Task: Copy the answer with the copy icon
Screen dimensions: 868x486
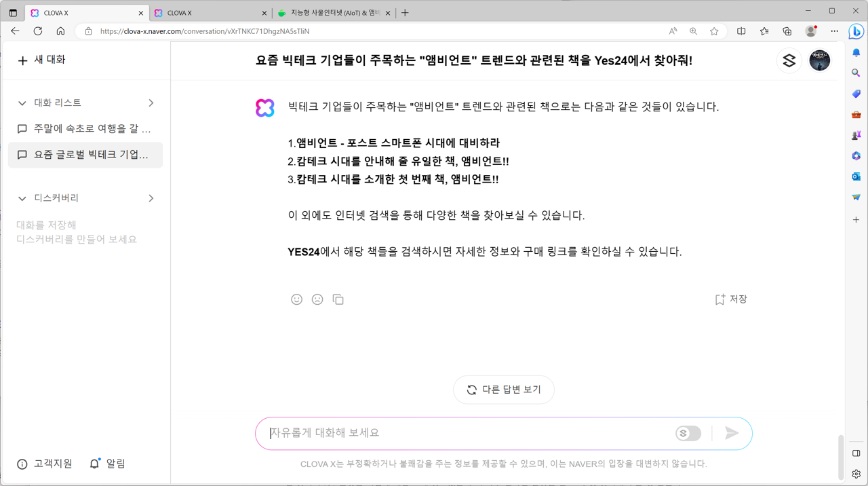Action: [338, 299]
